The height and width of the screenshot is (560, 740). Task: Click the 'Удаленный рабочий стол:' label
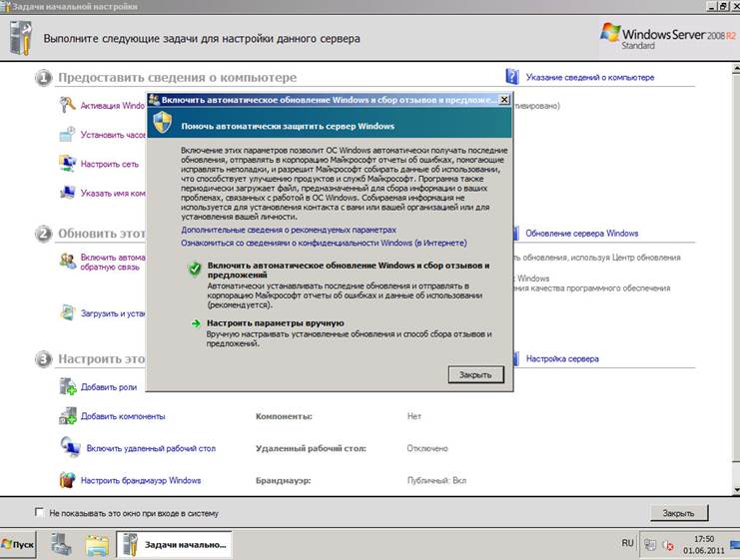pyautogui.click(x=311, y=448)
